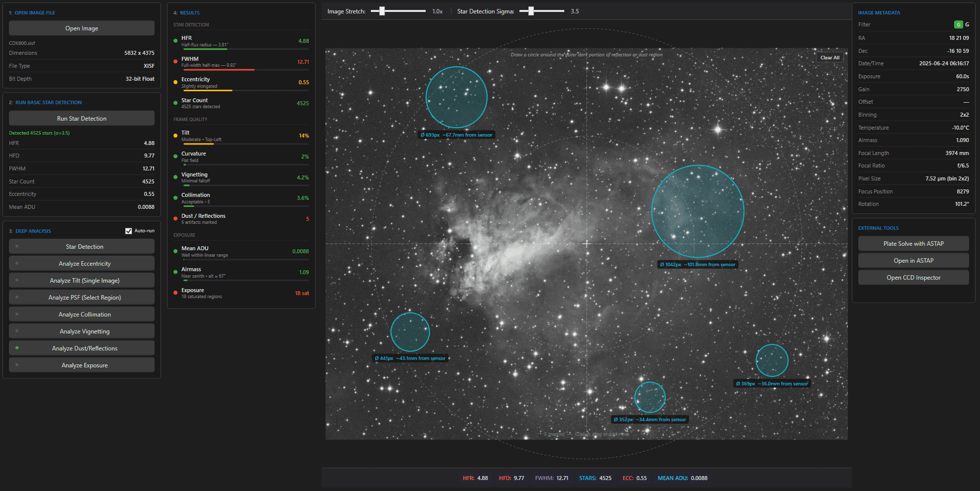Clear All marked dust circles
The width and height of the screenshot is (980, 491).
pyautogui.click(x=829, y=58)
